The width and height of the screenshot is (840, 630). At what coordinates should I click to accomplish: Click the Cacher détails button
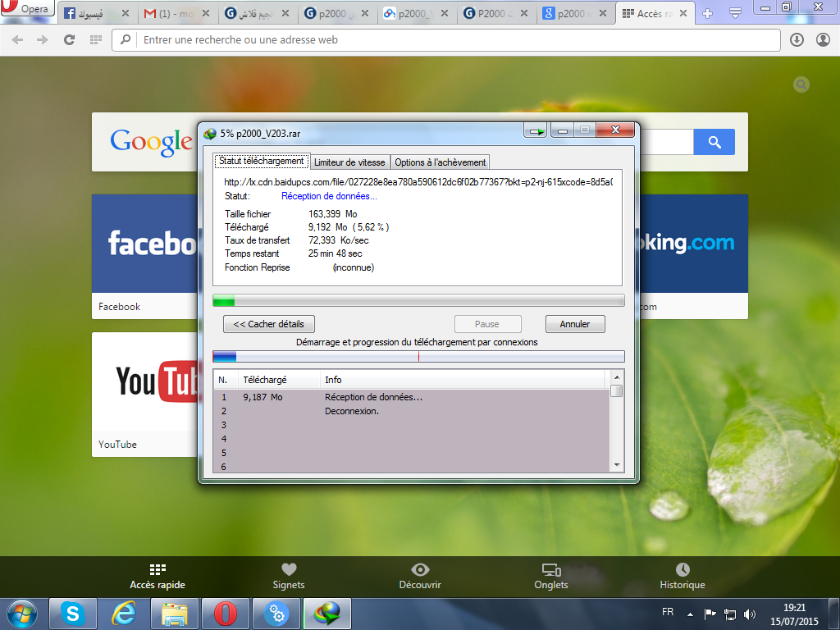click(269, 324)
